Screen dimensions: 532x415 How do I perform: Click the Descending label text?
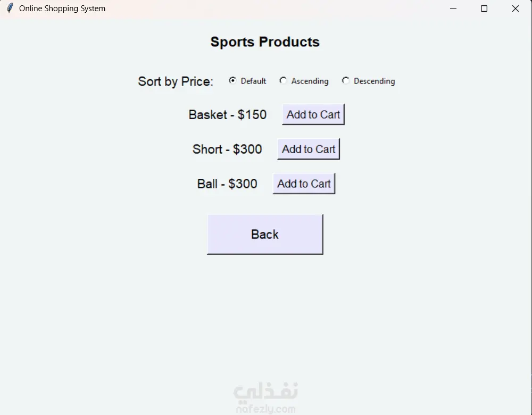tap(374, 81)
